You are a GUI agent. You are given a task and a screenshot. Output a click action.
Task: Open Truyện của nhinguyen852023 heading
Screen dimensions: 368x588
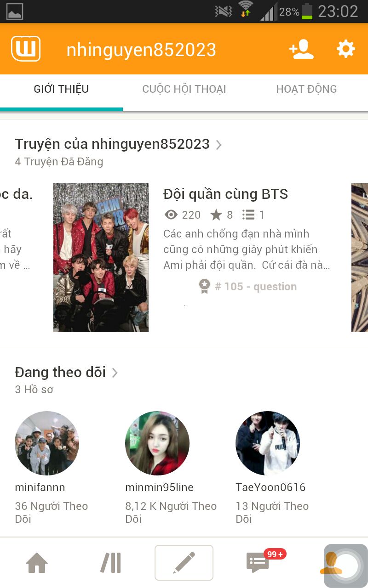[x=112, y=144]
